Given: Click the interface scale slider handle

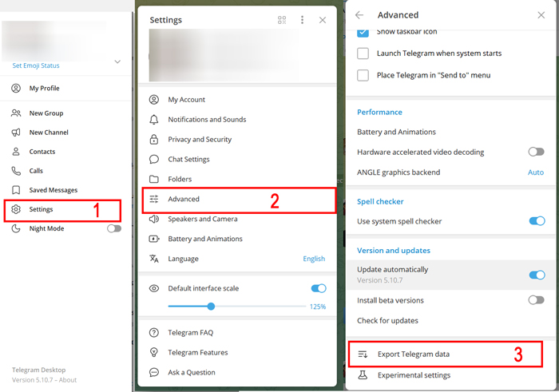Looking at the screenshot, I should coord(211,306).
